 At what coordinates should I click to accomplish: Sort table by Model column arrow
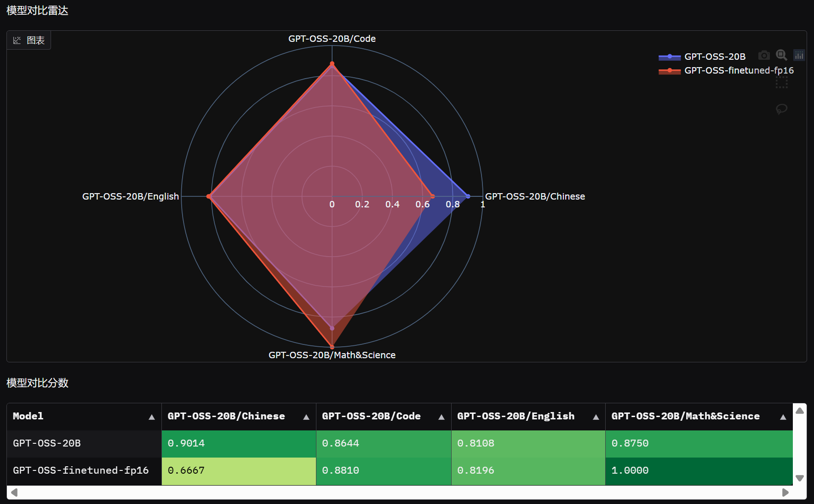point(151,417)
